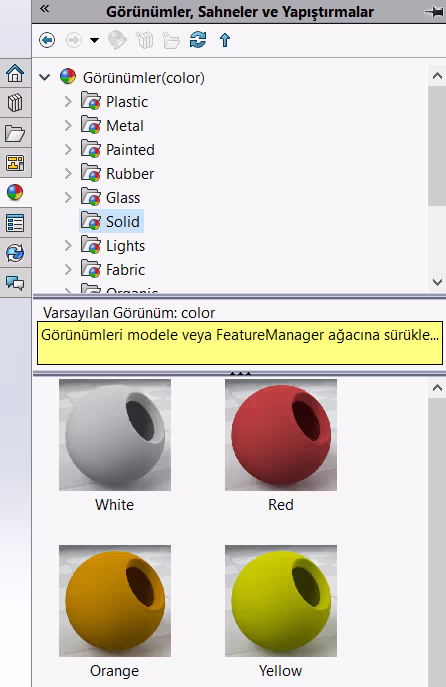Screen dimensions: 446x687
Task: Open the navigation history dropdown arrow
Action: 94,40
